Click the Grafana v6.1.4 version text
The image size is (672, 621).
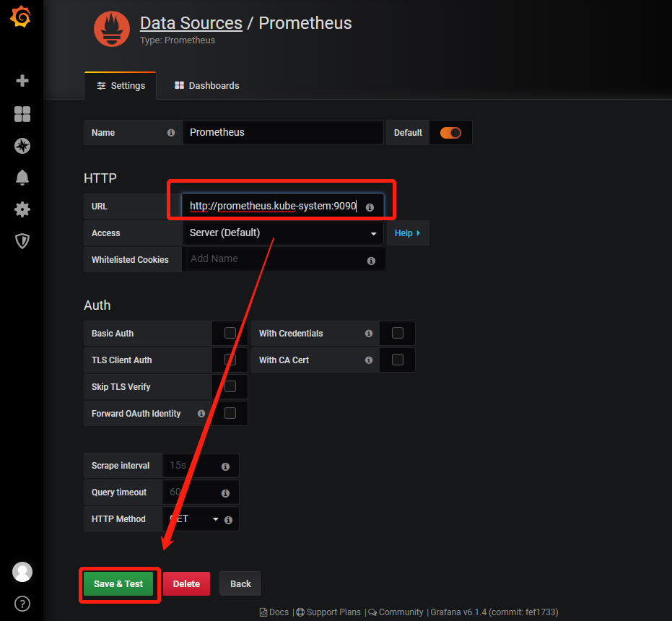pyautogui.click(x=494, y=612)
